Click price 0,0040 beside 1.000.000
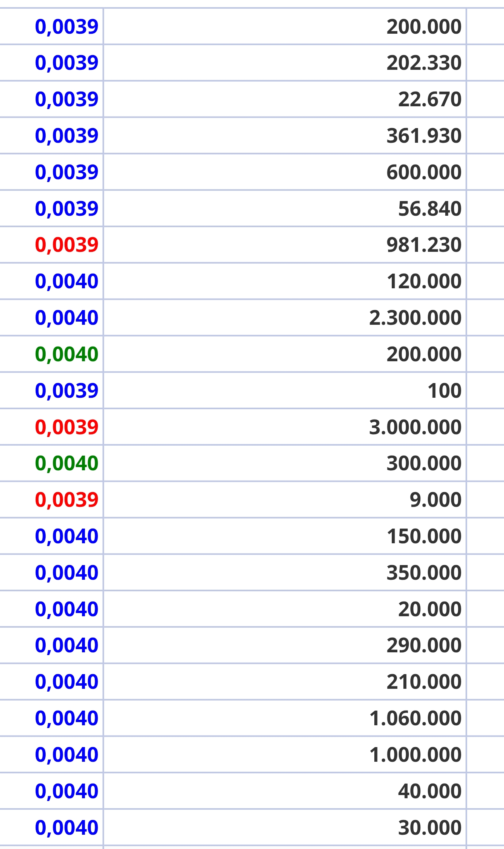Screen dimensions: 504x849 tap(67, 755)
